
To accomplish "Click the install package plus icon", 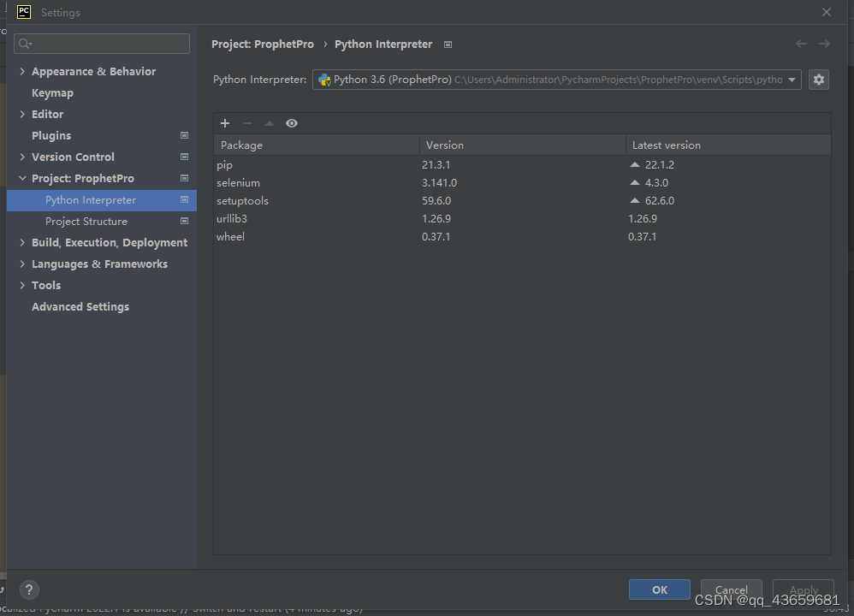I will click(225, 123).
